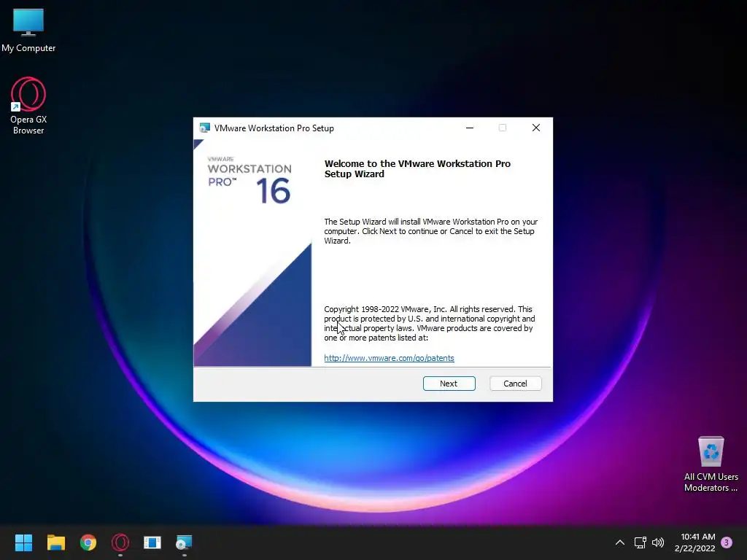Screen dimensions: 747x560
Task: Launch Google Chrome from the taskbar
Action: tap(88, 542)
